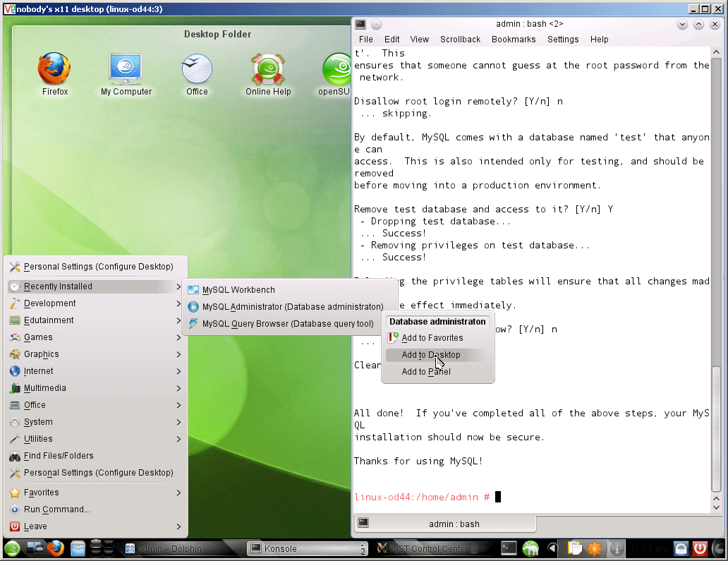Choose Add to Desktop
The width and height of the screenshot is (728, 561).
[437, 355]
